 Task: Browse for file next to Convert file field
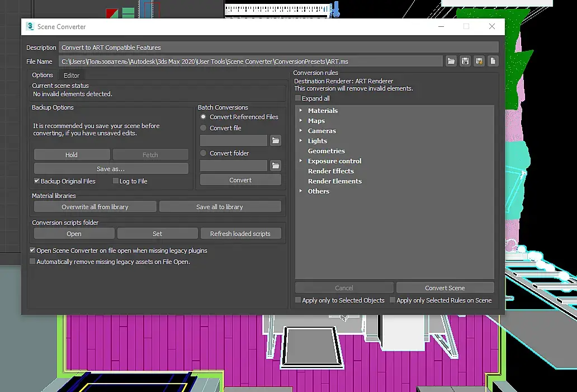[x=276, y=140]
